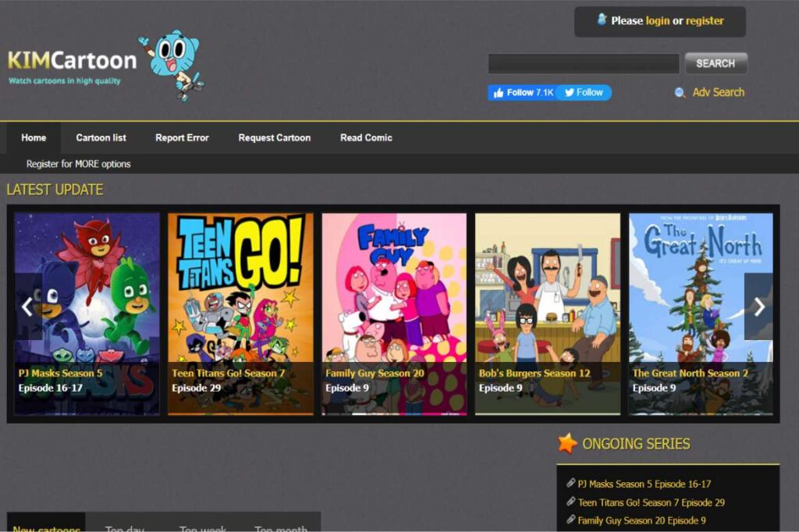Click 'Family Guy Season 20 Episode 9' ongoing link

(641, 520)
